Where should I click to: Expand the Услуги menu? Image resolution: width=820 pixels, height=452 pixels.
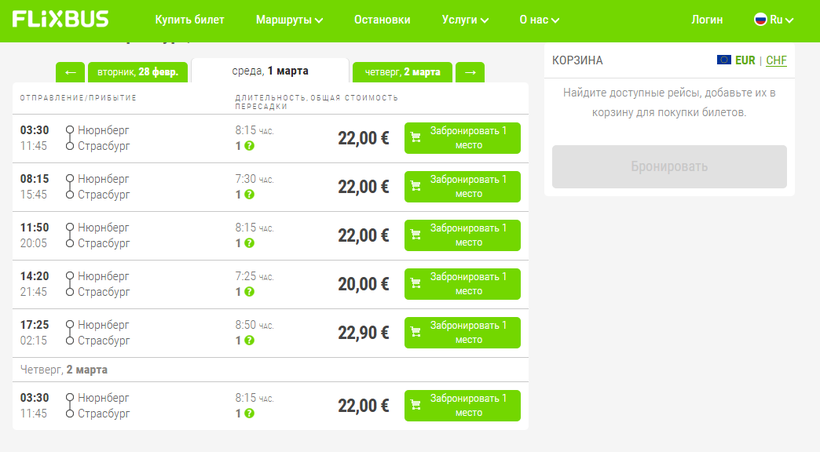[465, 20]
